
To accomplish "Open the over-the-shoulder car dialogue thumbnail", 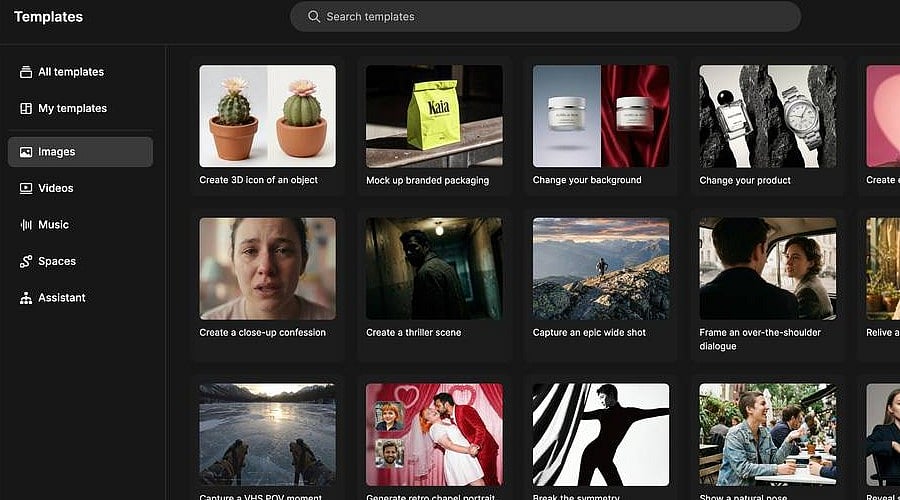I will [x=767, y=268].
